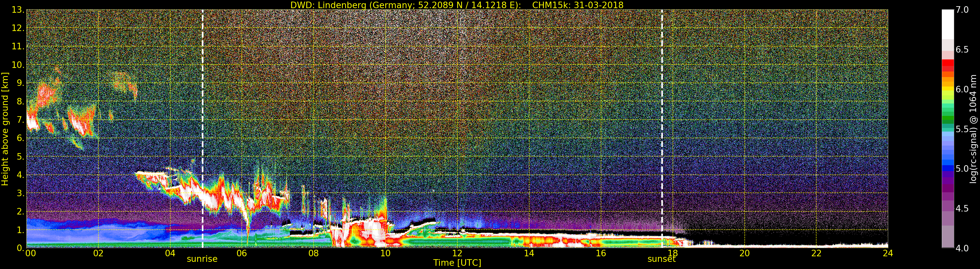Click the Time [UTC] axis title
This screenshot has width=980, height=269.
coord(457,263)
